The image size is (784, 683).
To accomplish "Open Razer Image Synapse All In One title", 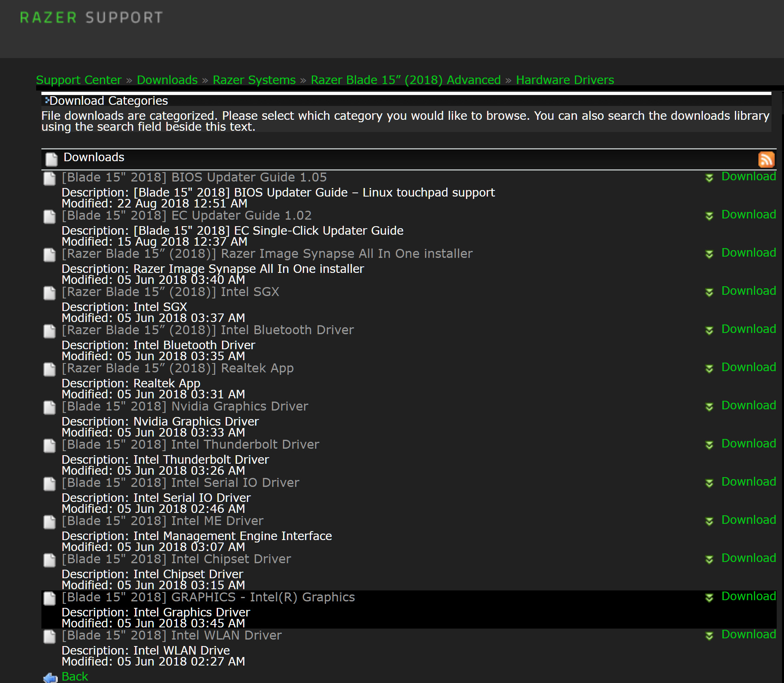I will pos(267,254).
